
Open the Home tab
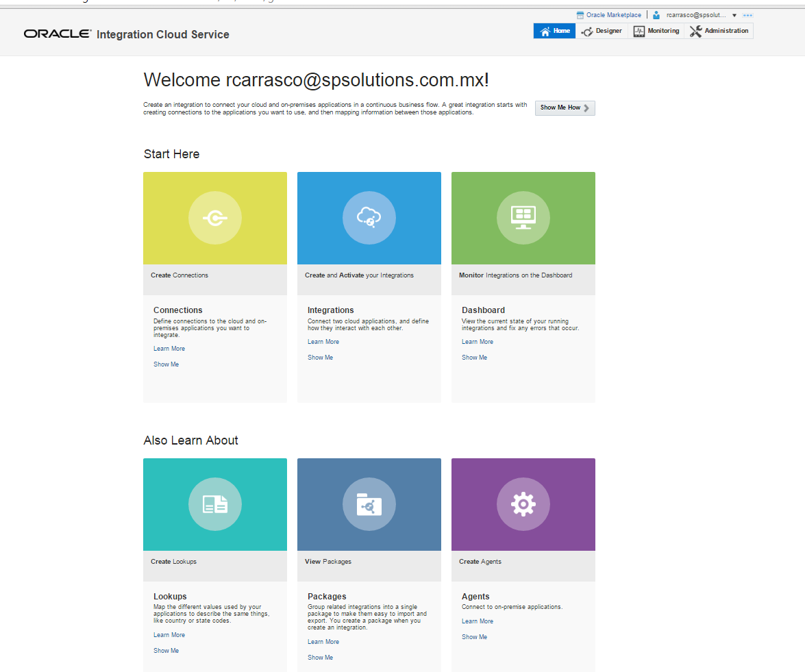coord(554,31)
